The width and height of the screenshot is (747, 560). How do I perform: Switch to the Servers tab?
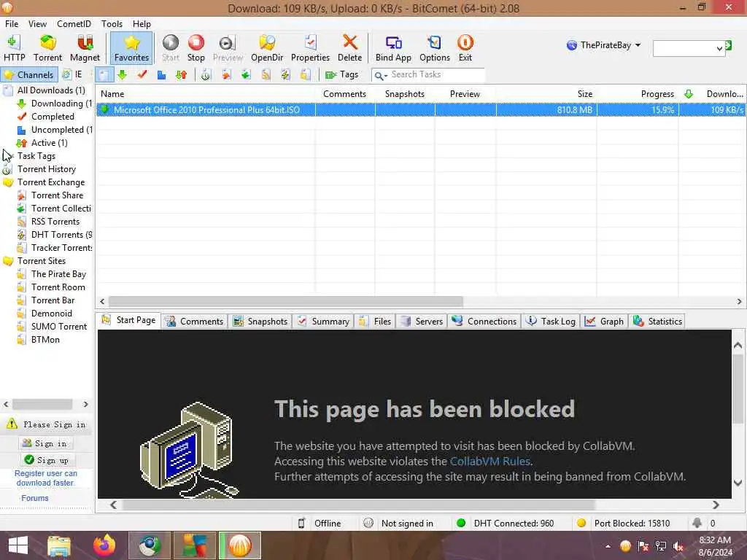tap(422, 322)
